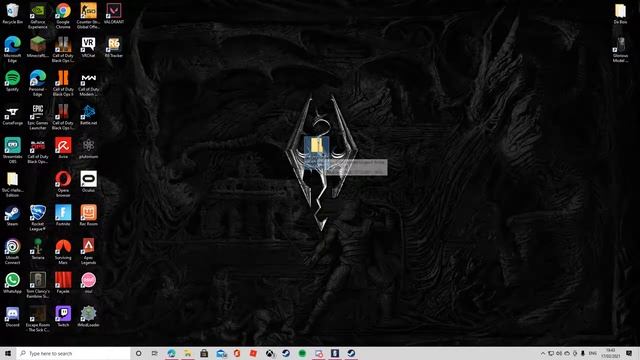Select the Streamlabs OBS desktop shortcut
640x360 pixels.
click(12, 151)
